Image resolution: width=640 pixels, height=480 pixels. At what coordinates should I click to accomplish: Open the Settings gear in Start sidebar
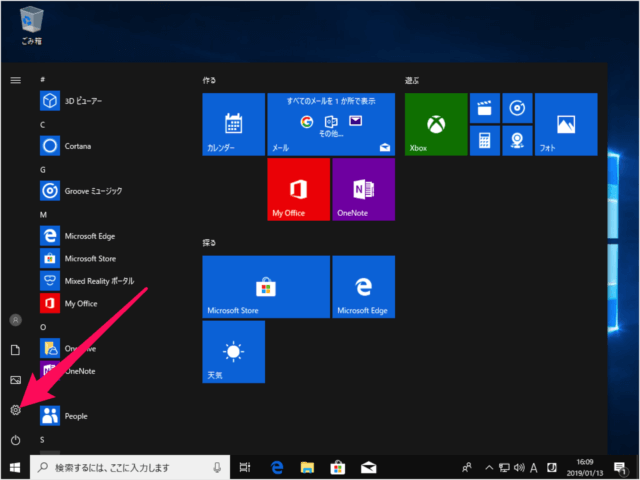click(16, 410)
